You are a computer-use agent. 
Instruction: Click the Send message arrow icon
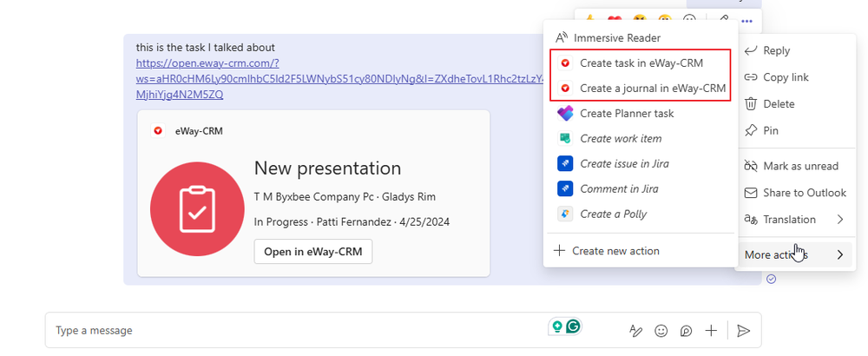[x=743, y=330]
